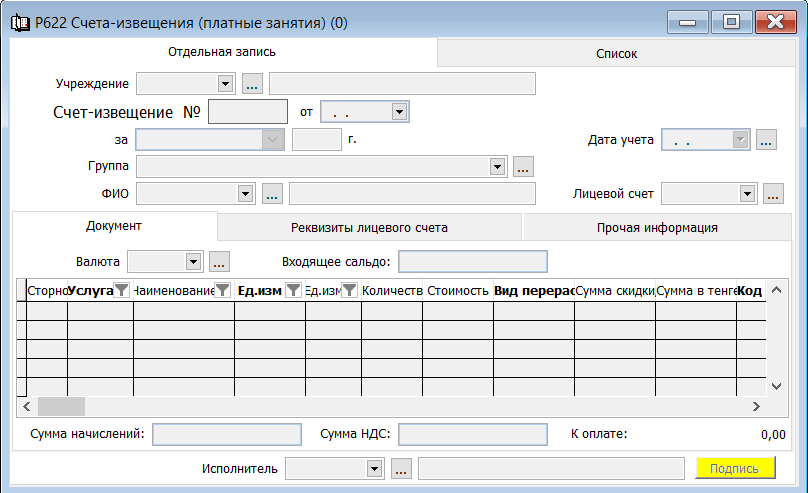
Task: Click the table's scroll-down arrow
Action: tap(777, 386)
